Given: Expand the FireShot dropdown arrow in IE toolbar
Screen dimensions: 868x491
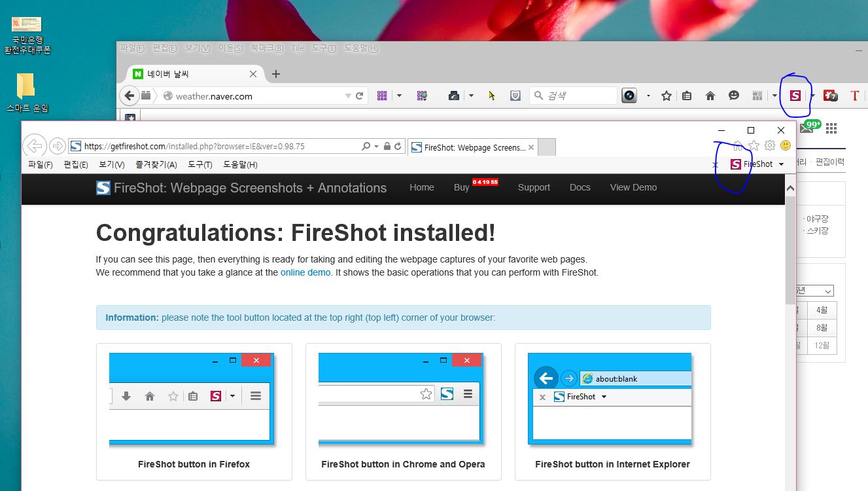Looking at the screenshot, I should 781,164.
